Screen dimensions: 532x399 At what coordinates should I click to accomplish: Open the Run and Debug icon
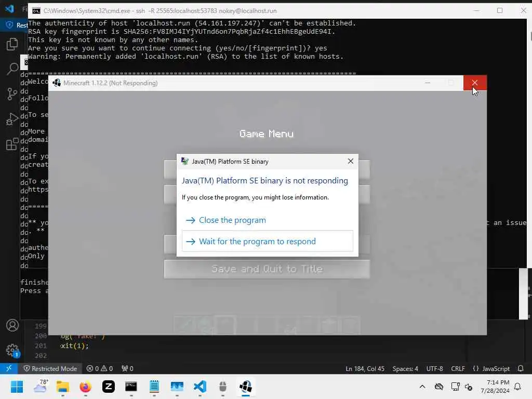tap(12, 119)
